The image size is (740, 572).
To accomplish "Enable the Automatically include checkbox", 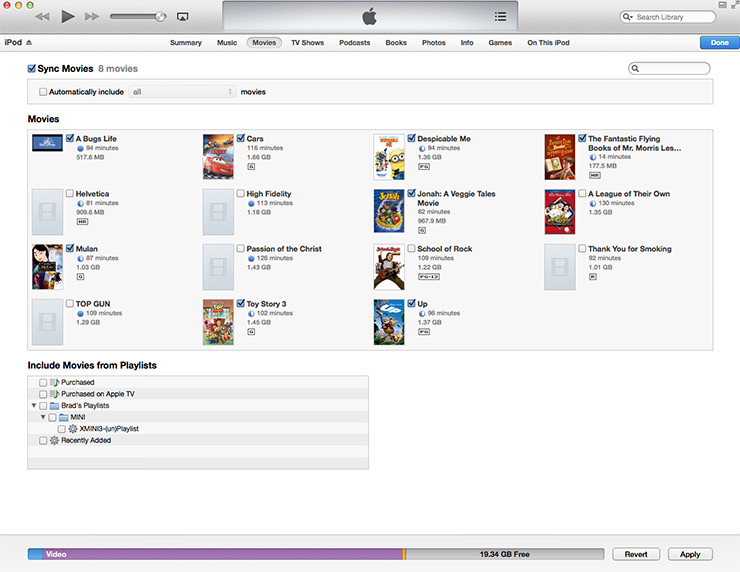I will pos(43,92).
